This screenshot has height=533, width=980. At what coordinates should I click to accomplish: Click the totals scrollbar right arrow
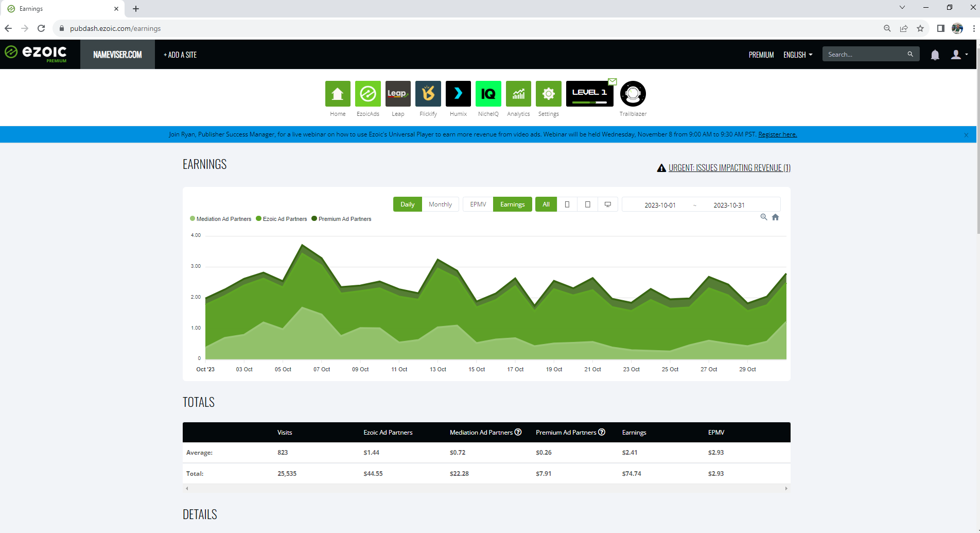point(786,488)
